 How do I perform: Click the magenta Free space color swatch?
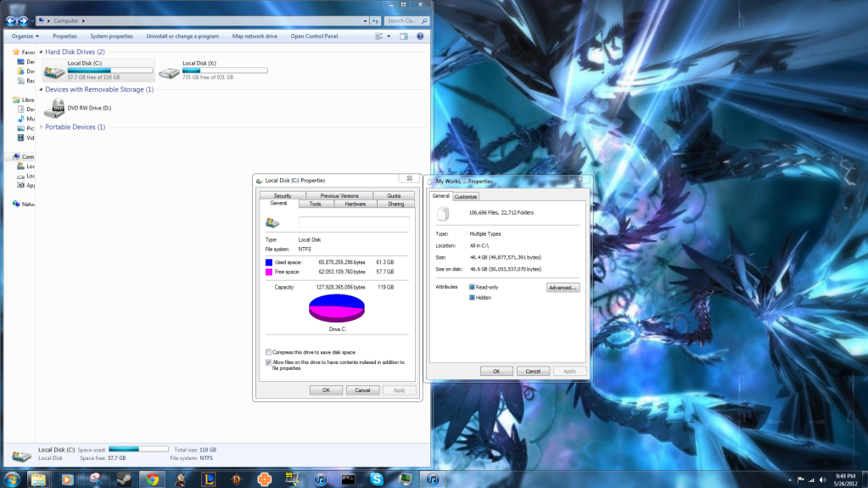tap(269, 272)
